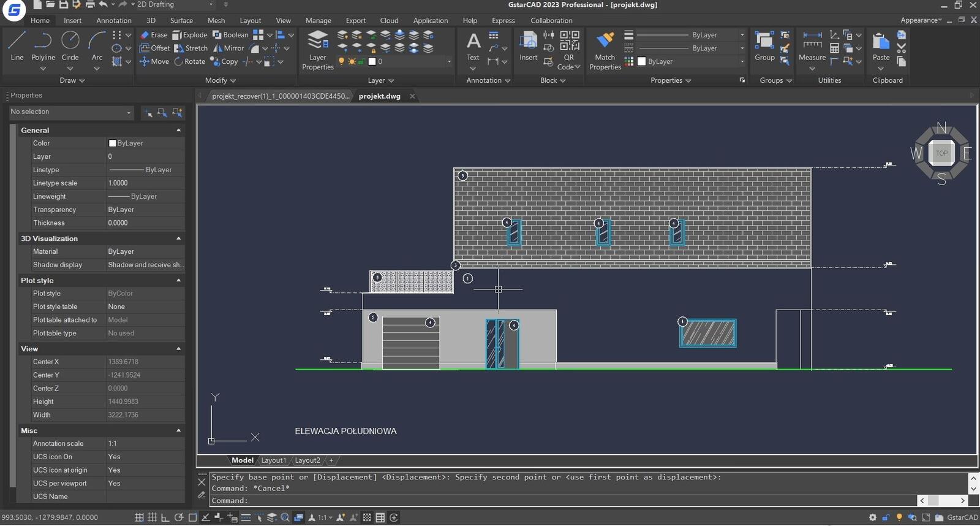Toggle polar tracking in status bar
Image resolution: width=980 pixels, height=526 pixels.
click(179, 517)
